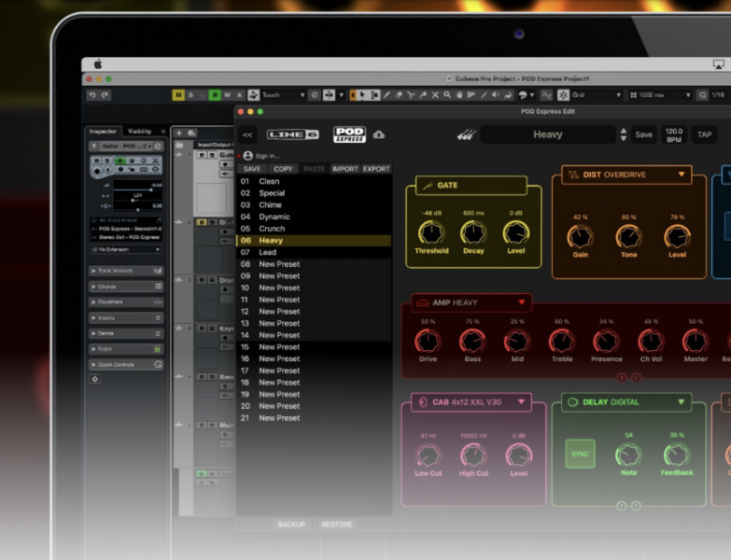The image size is (731, 560).
Task: Switch to the Visibility tab
Action: pos(139,132)
